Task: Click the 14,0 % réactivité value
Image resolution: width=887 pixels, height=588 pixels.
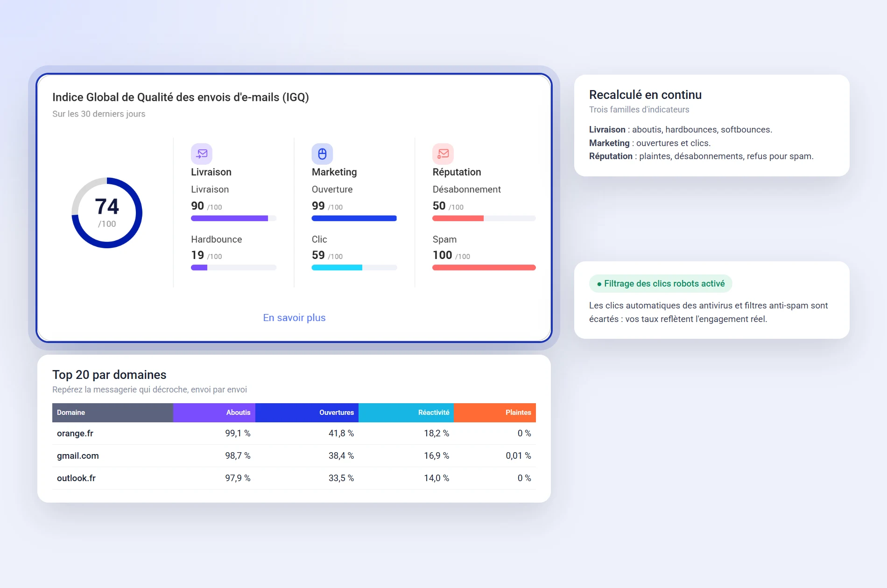Action: pos(436,478)
